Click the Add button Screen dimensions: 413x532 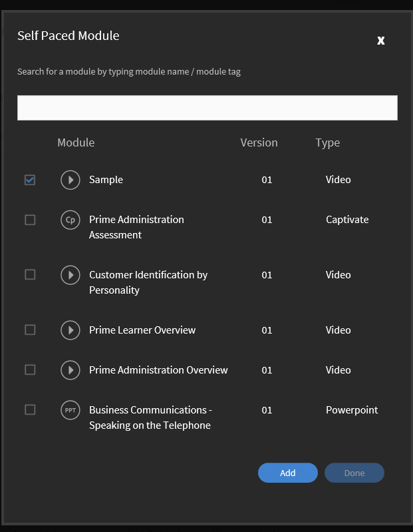[x=288, y=473]
